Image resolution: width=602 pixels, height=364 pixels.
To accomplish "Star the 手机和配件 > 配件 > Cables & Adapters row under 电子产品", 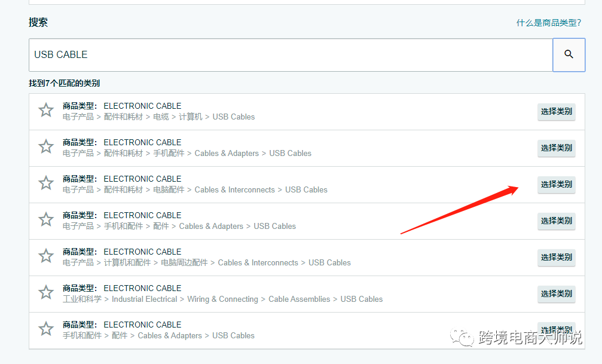I will pyautogui.click(x=46, y=219).
